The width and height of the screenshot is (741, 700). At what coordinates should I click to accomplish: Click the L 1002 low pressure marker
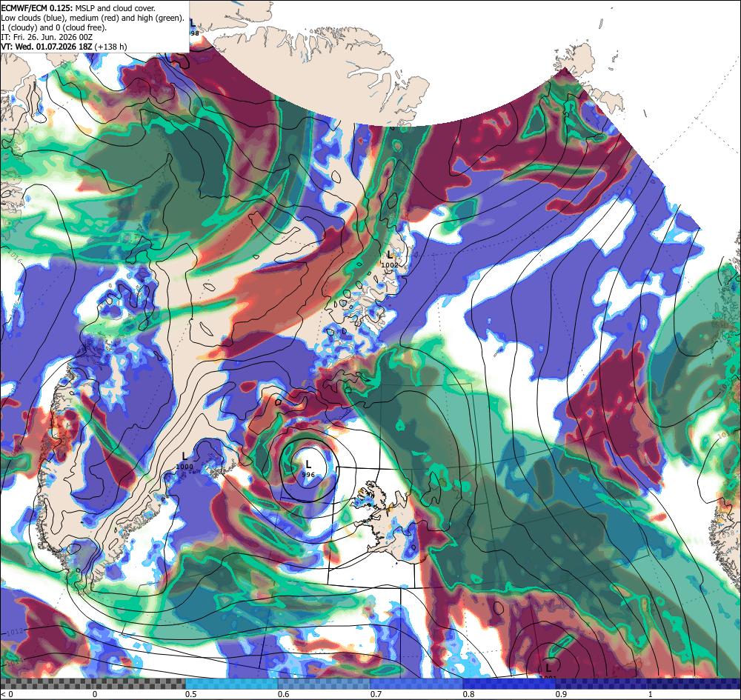click(390, 259)
